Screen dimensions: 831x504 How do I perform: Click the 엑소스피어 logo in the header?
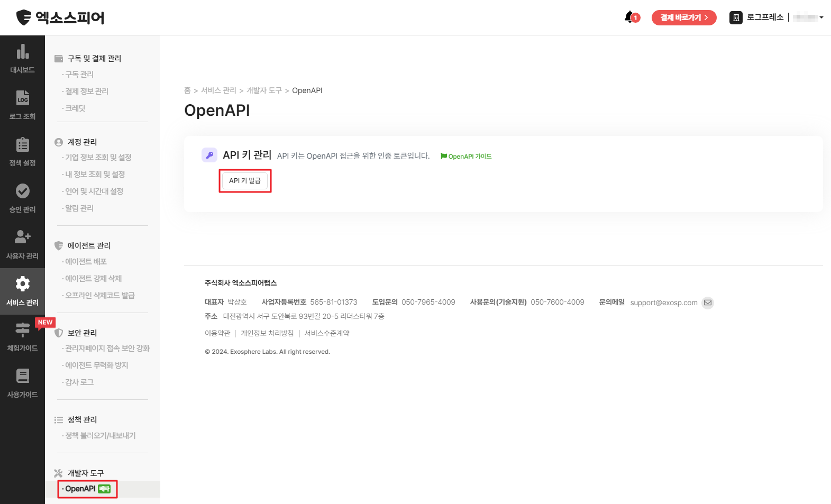(60, 17)
